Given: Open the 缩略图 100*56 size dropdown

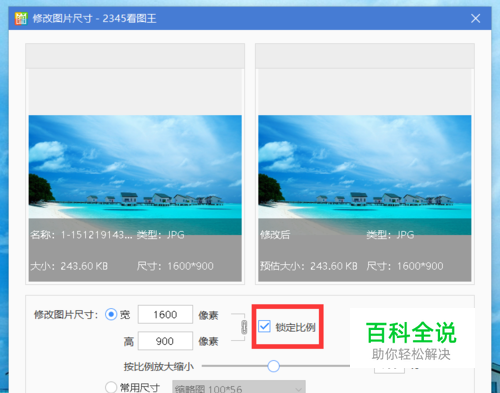Looking at the screenshot, I should pyautogui.click(x=239, y=388).
